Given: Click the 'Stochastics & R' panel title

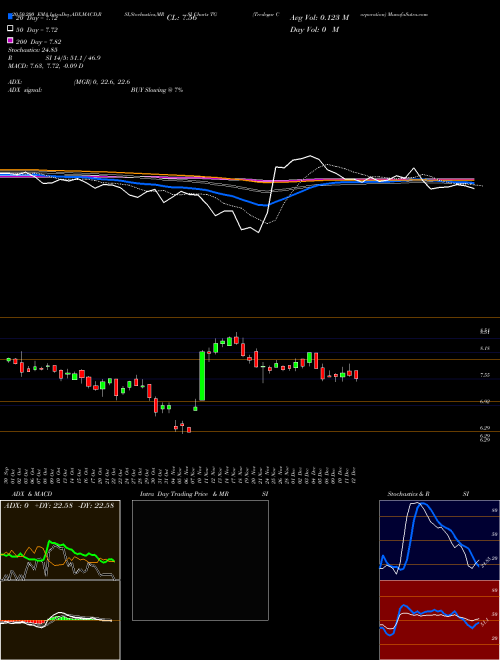Looking at the screenshot, I should tap(408, 494).
